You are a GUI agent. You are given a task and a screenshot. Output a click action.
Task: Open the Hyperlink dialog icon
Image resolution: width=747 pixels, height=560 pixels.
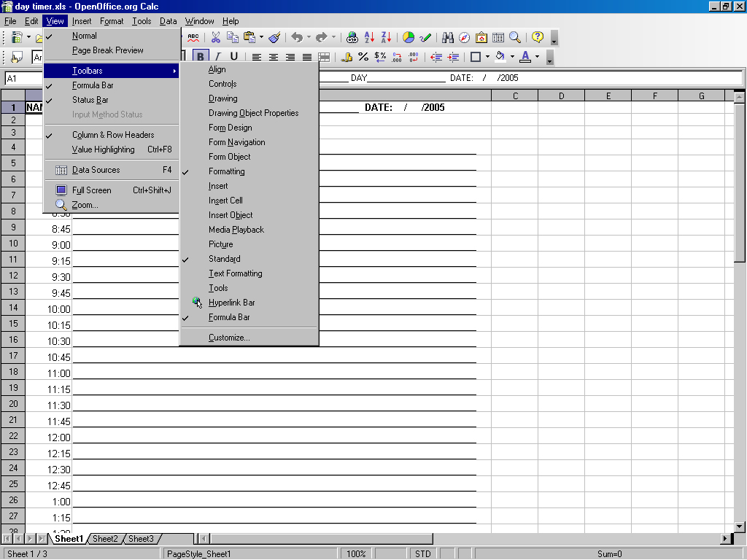[x=352, y=38]
